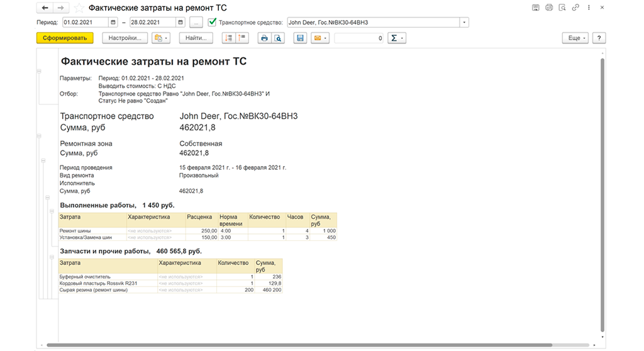Click the sum value field showing 0
The image size is (644, 351).
point(359,38)
